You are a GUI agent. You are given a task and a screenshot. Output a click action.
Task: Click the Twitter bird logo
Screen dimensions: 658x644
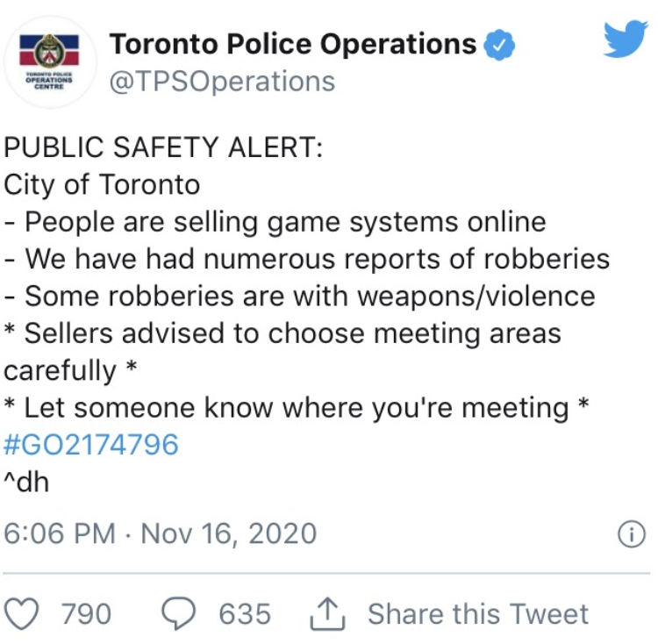tap(626, 39)
